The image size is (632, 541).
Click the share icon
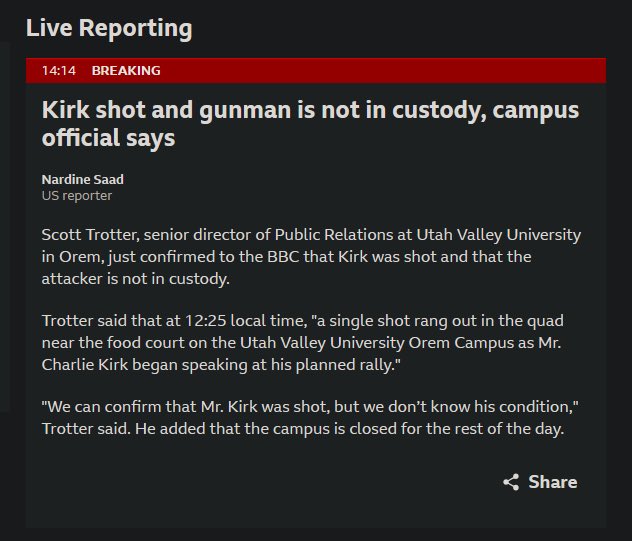coord(511,482)
